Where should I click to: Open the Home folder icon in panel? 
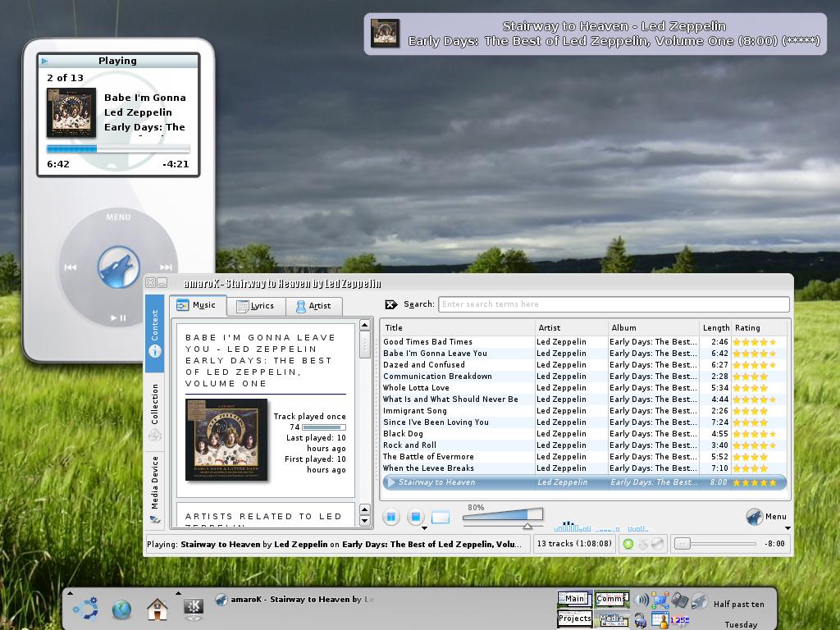[157, 609]
